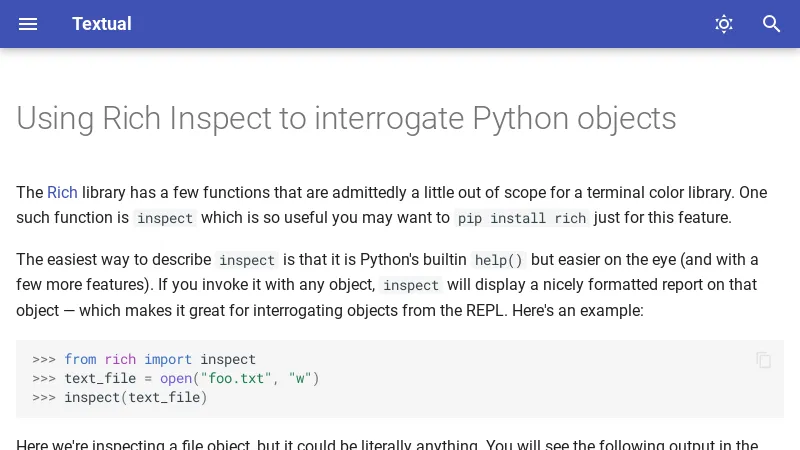
Task: Click the word 'import' in code block
Action: 168,359
